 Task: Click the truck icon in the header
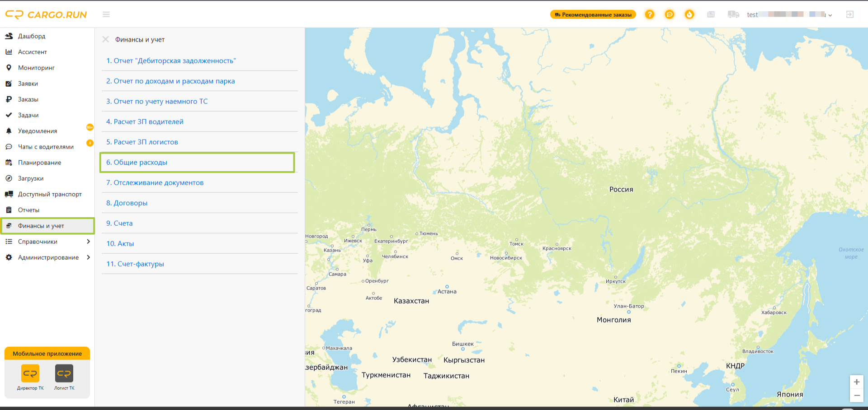point(733,14)
